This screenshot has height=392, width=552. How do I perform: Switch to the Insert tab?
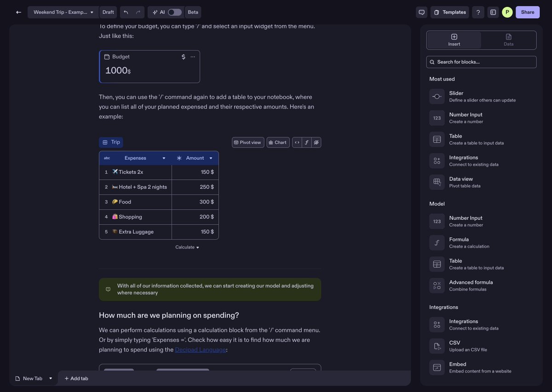pyautogui.click(x=454, y=40)
